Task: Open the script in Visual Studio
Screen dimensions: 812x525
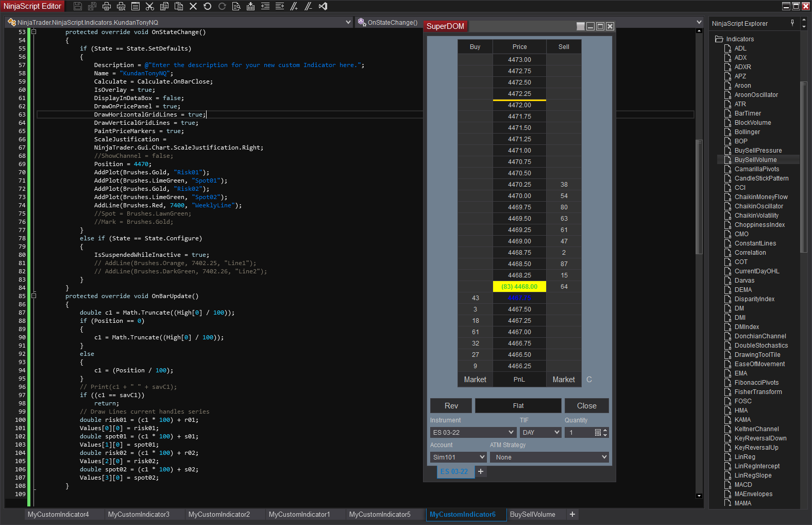Action: [323, 6]
